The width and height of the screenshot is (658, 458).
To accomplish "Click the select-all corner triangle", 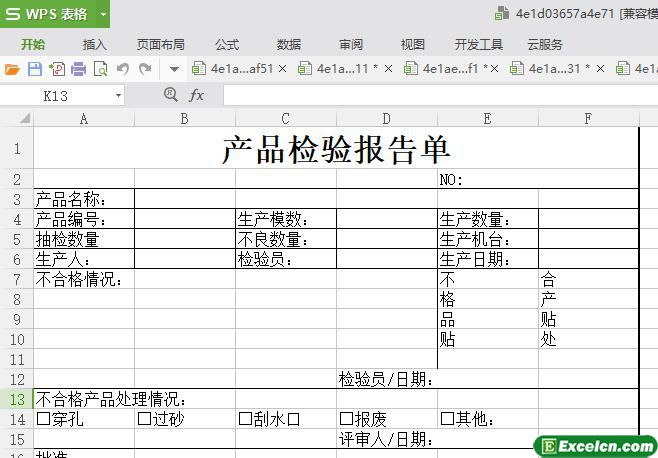I will coord(24,118).
